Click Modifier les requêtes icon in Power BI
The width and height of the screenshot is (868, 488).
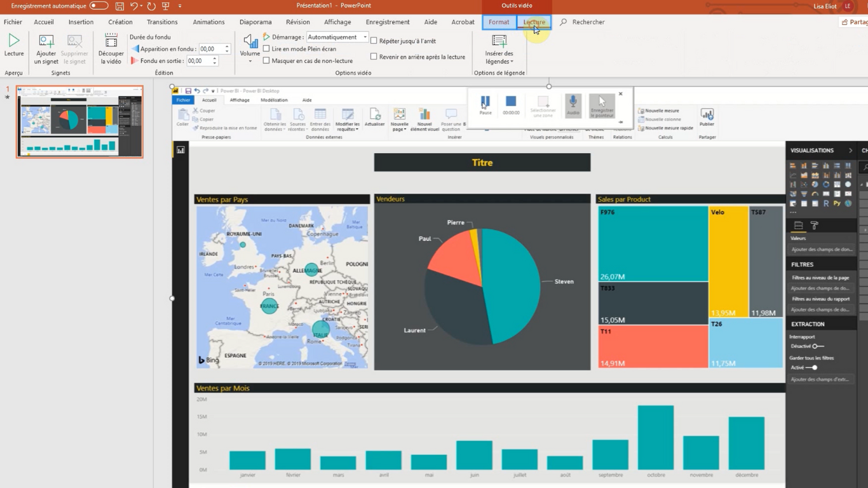tap(348, 114)
